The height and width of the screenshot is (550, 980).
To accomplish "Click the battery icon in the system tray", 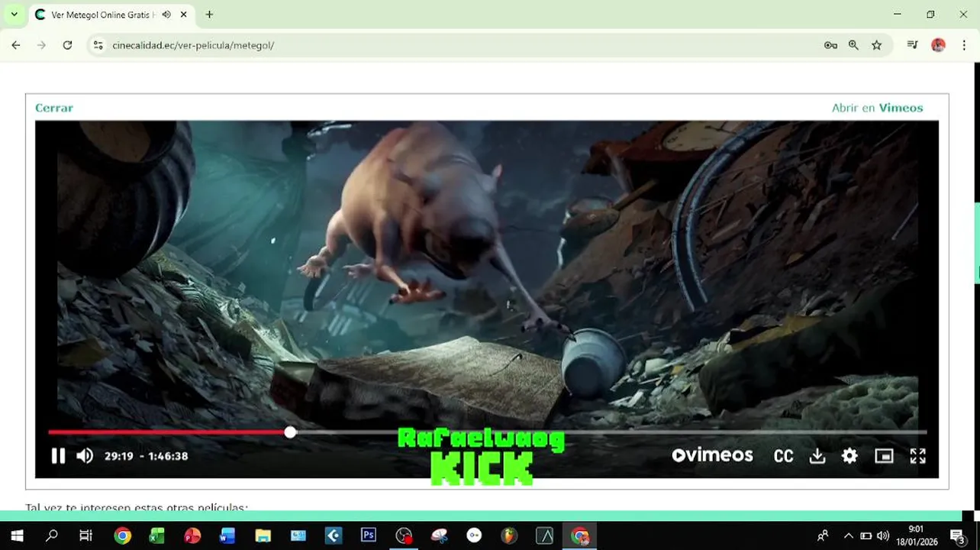I will [866, 535].
